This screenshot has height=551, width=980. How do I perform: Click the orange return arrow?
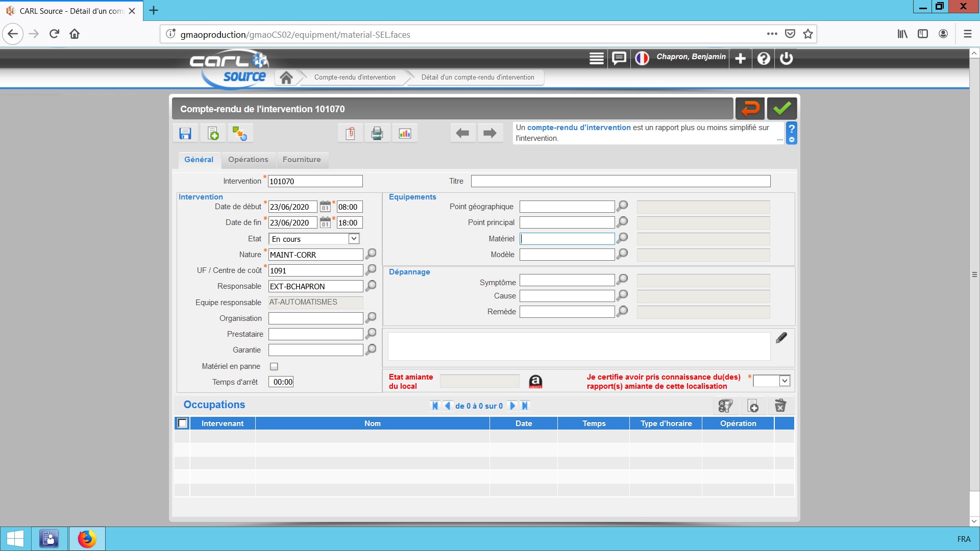pos(750,109)
